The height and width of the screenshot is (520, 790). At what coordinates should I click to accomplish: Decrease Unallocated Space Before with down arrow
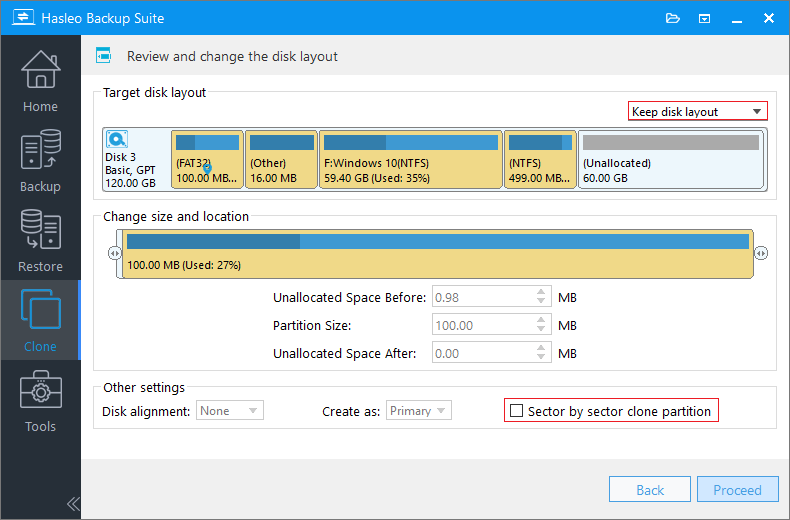(541, 301)
